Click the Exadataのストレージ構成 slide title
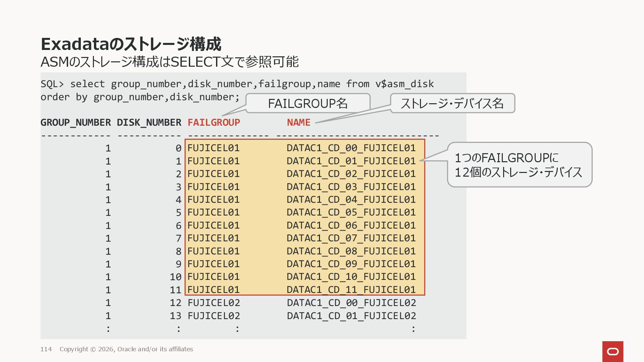Viewport: 644px width, 362px height. tap(131, 44)
